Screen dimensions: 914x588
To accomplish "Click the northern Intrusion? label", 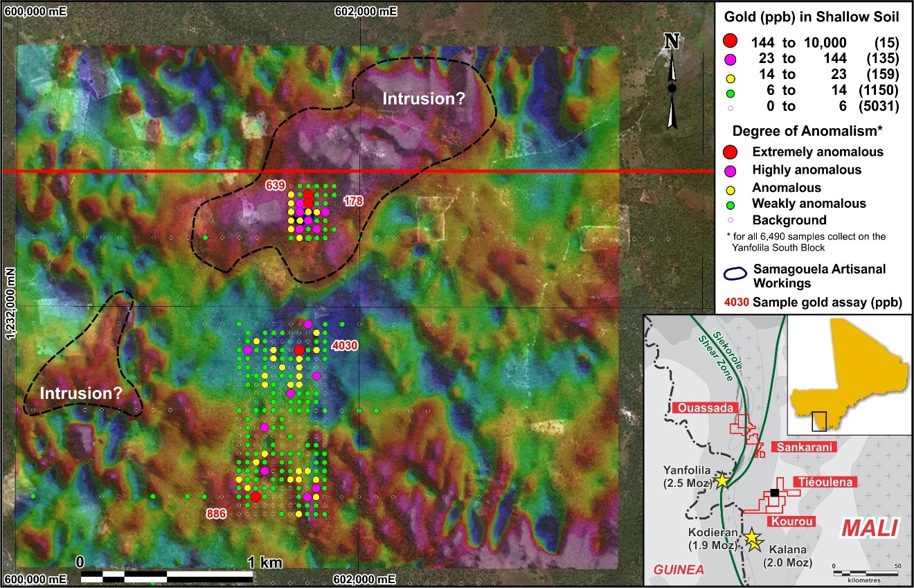I will [x=424, y=99].
